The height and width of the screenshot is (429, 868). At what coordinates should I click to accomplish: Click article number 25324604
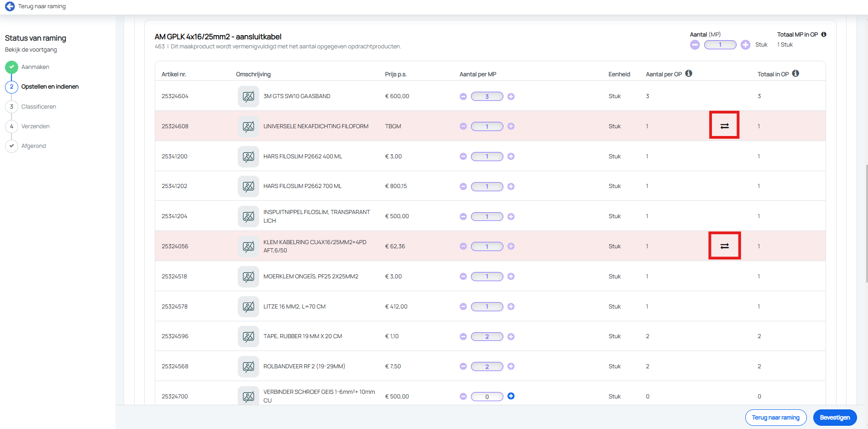(x=175, y=96)
